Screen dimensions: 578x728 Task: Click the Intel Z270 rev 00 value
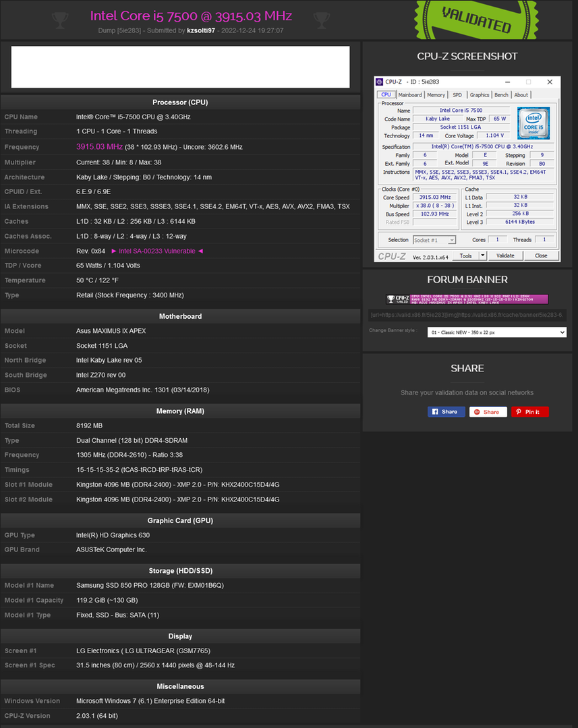[x=100, y=375]
